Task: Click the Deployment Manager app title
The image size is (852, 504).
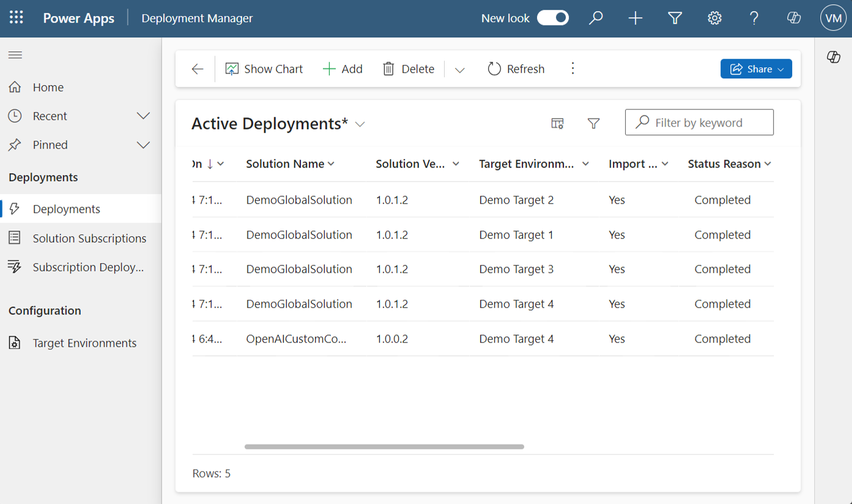Action: (x=197, y=18)
